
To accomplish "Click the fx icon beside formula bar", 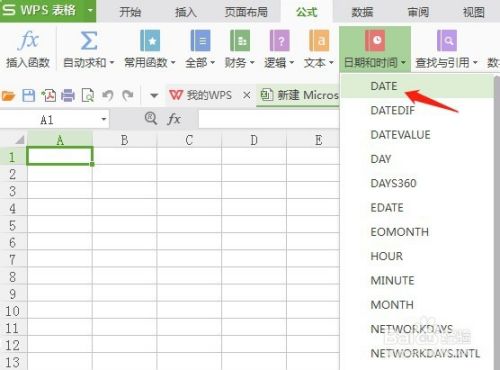I will coord(174,119).
